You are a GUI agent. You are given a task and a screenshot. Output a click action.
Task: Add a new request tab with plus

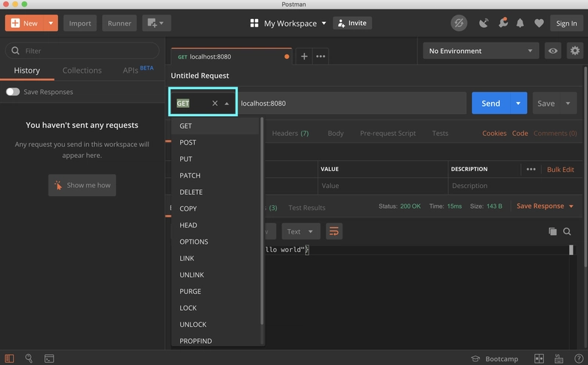pyautogui.click(x=304, y=57)
